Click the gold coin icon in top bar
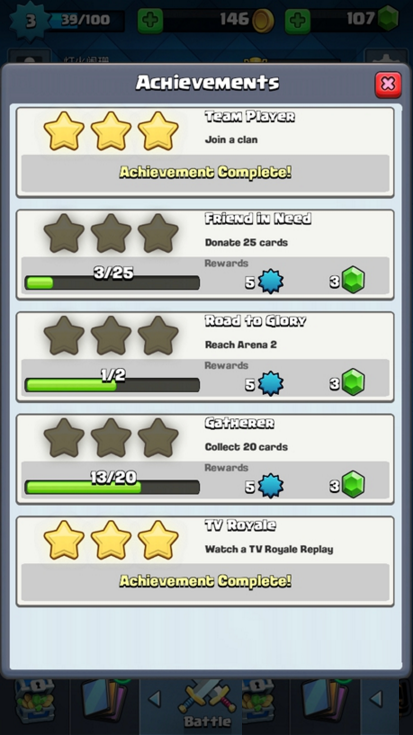The width and height of the screenshot is (413, 735). tap(263, 21)
